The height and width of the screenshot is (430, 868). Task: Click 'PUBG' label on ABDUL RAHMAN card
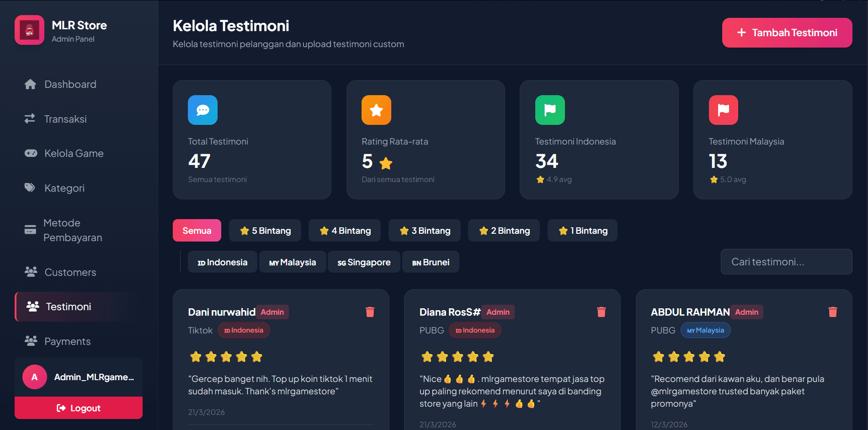point(663,330)
